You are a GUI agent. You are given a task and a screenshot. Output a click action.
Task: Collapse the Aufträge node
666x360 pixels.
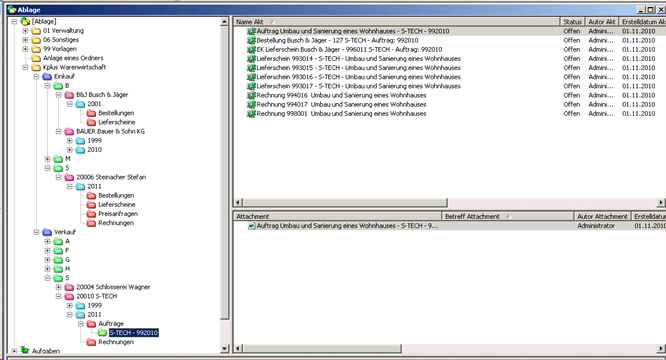pos(80,324)
